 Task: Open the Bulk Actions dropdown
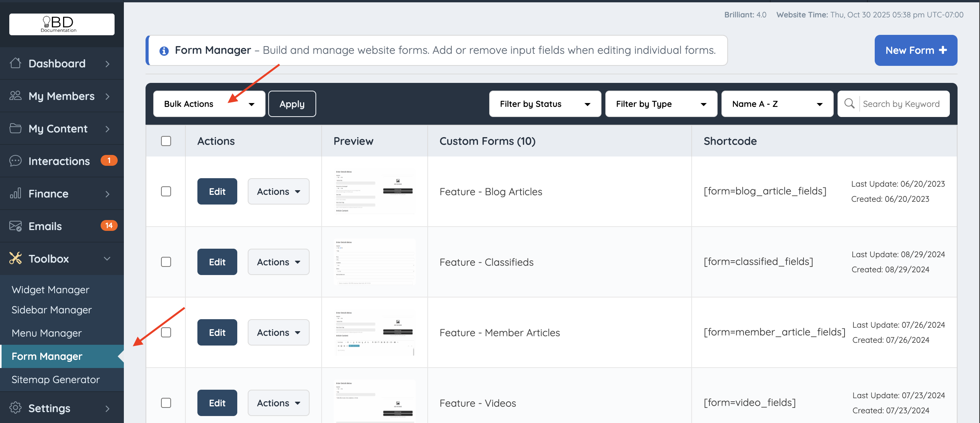(209, 104)
